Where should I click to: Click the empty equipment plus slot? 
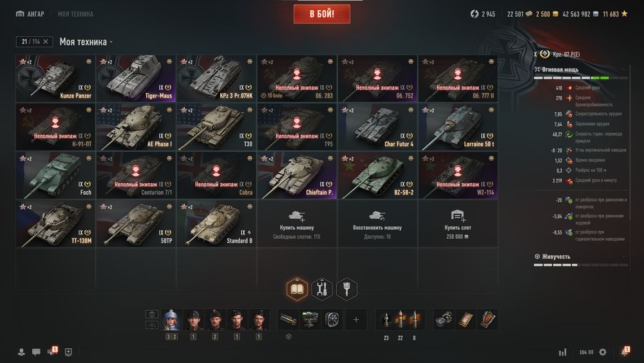(356, 319)
